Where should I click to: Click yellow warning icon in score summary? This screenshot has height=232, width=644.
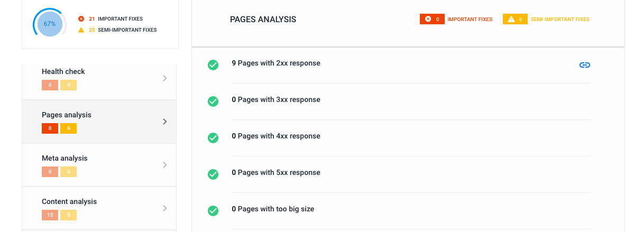point(81,30)
